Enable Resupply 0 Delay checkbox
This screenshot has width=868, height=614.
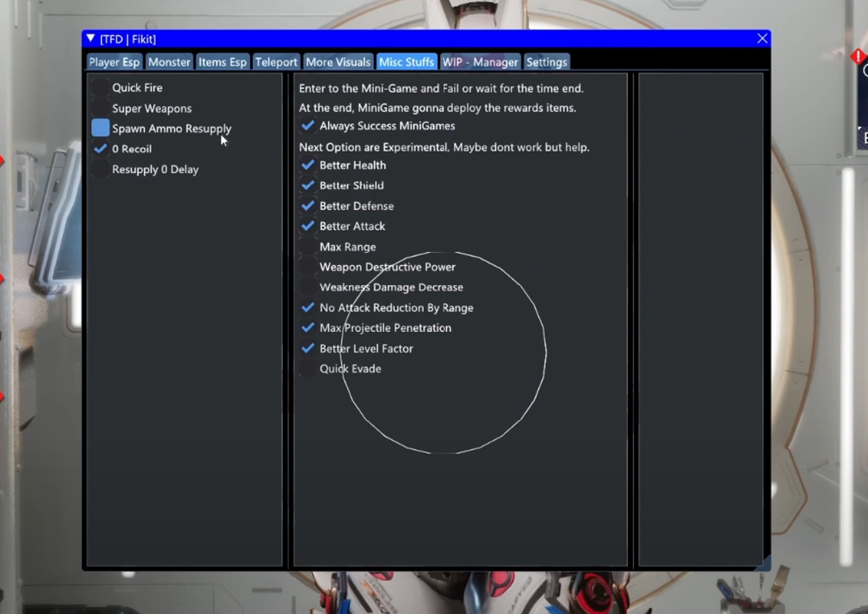tap(101, 170)
